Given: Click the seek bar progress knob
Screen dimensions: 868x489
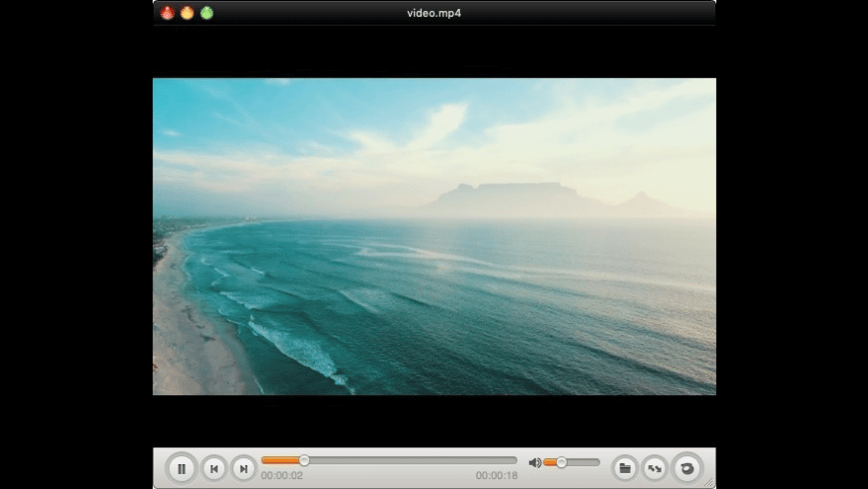Looking at the screenshot, I should 304,460.
